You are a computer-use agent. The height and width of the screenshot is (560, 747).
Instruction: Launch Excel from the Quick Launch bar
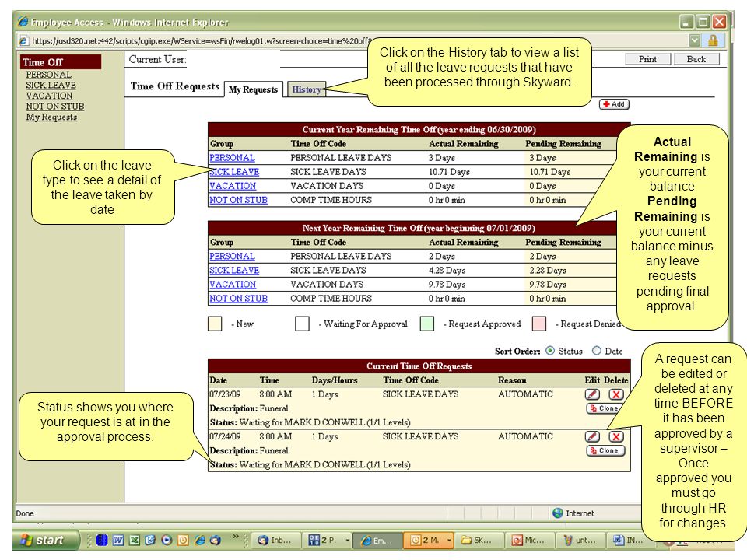pyautogui.click(x=135, y=540)
